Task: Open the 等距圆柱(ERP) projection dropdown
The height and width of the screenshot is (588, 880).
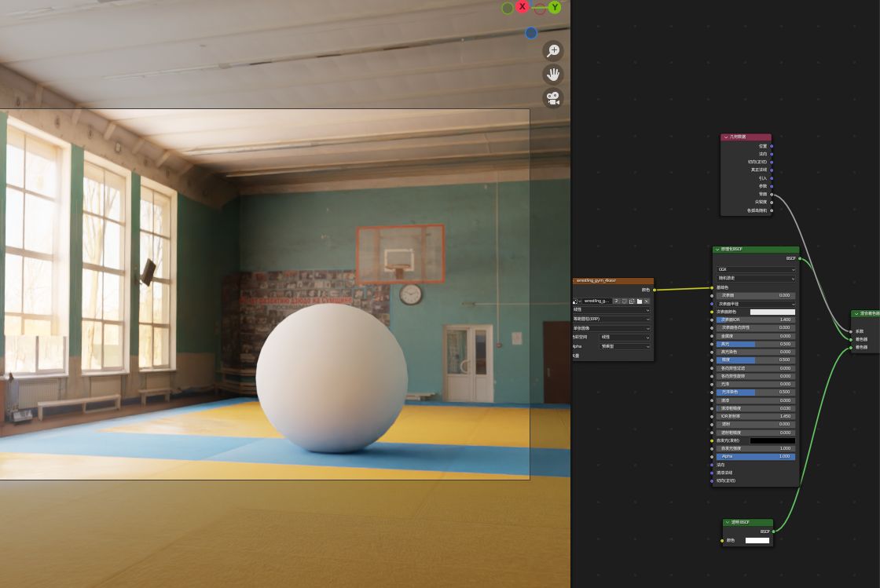Action: pos(612,319)
